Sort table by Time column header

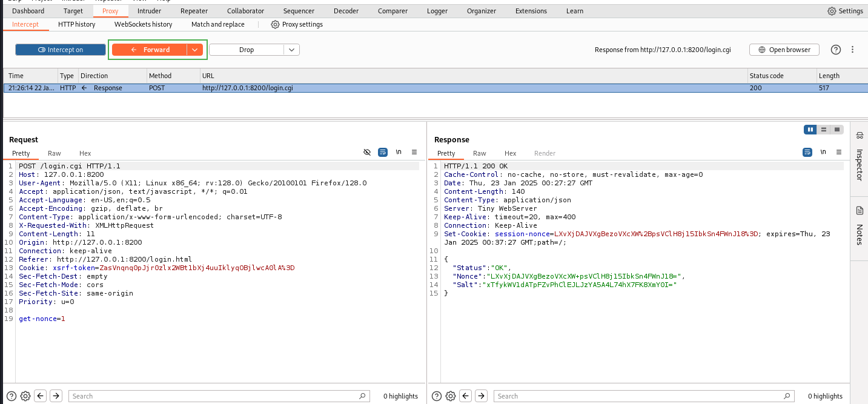click(30, 76)
